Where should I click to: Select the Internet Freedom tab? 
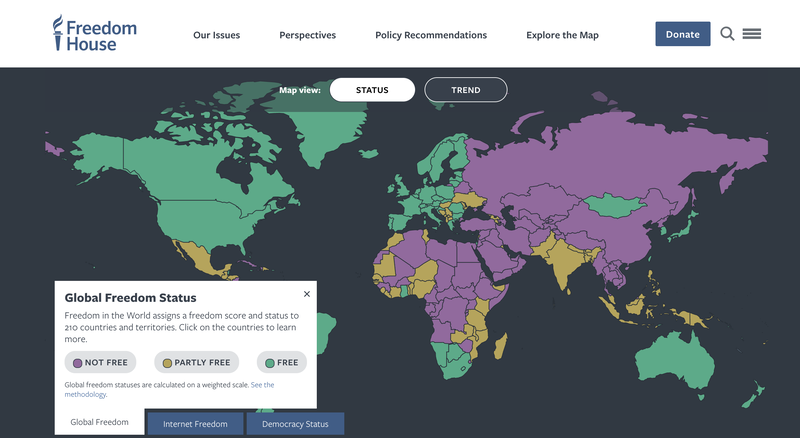(195, 424)
